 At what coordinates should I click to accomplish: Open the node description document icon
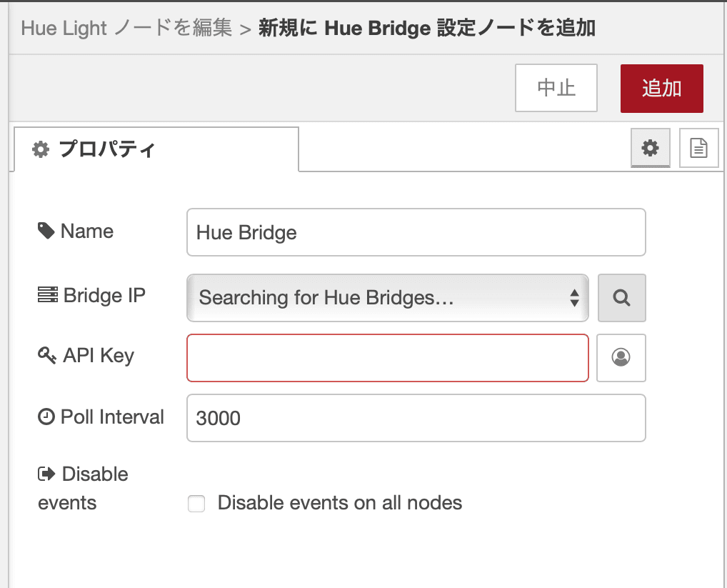(x=698, y=148)
